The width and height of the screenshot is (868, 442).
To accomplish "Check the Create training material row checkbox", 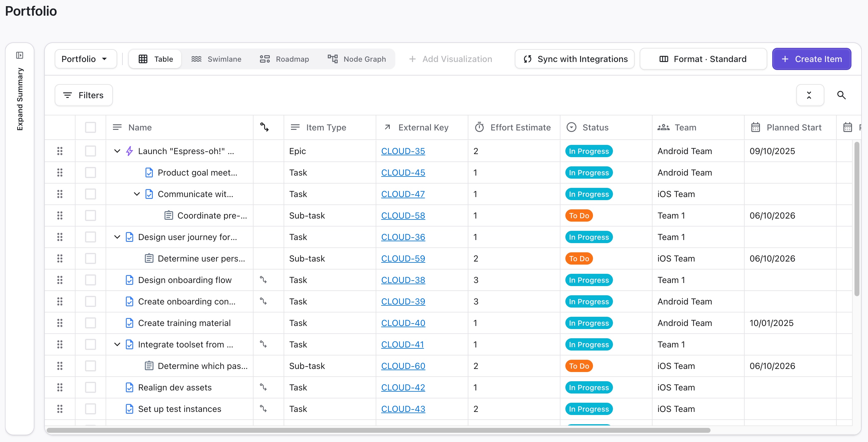I will tap(90, 323).
